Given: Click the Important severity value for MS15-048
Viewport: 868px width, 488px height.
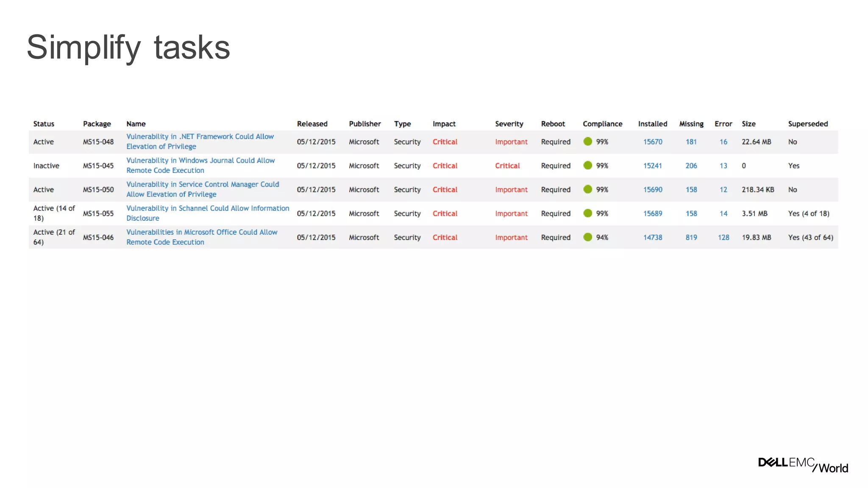Looking at the screenshot, I should (511, 142).
